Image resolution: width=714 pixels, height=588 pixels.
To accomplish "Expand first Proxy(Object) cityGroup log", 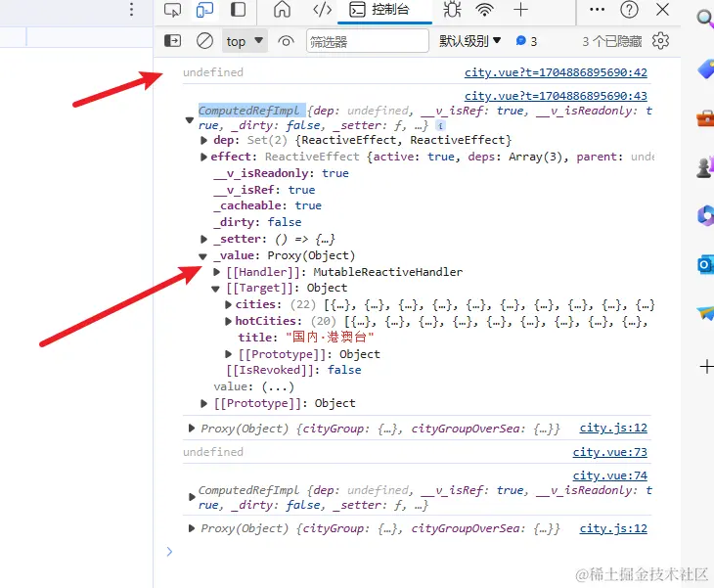I will click(x=192, y=429).
